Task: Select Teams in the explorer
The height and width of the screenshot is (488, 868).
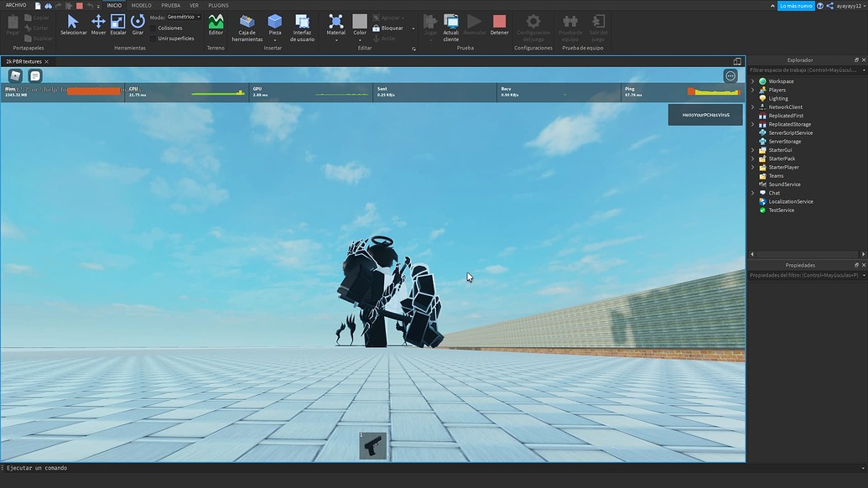Action: [x=776, y=176]
